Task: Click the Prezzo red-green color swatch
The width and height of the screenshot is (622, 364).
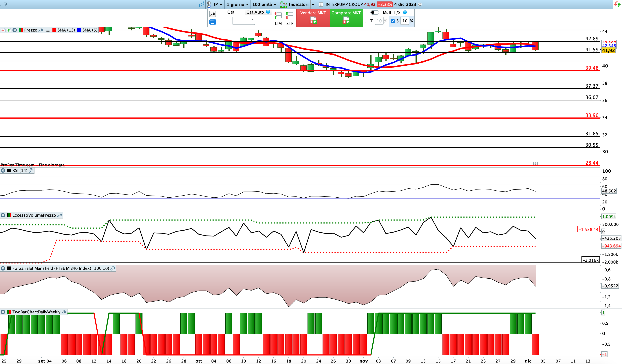Action: [x=21, y=30]
